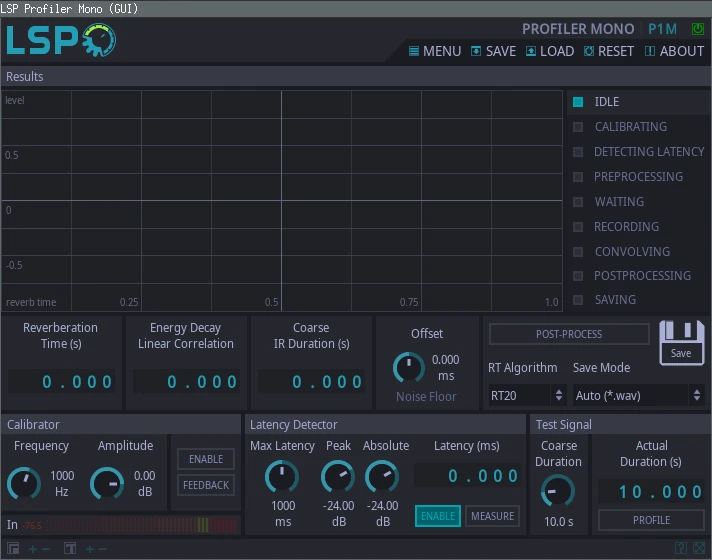This screenshot has width=712, height=560.
Task: Increase UI scale with first plus icon
Action: click(33, 549)
